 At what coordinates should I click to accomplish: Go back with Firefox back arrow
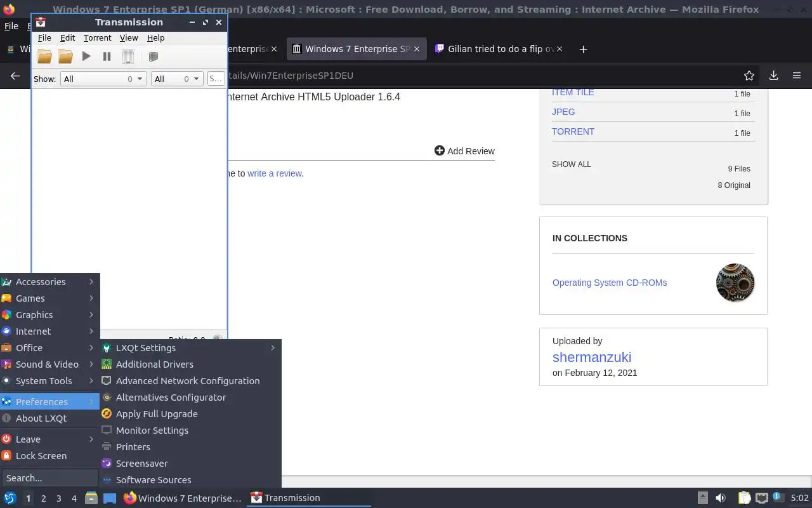click(15, 76)
